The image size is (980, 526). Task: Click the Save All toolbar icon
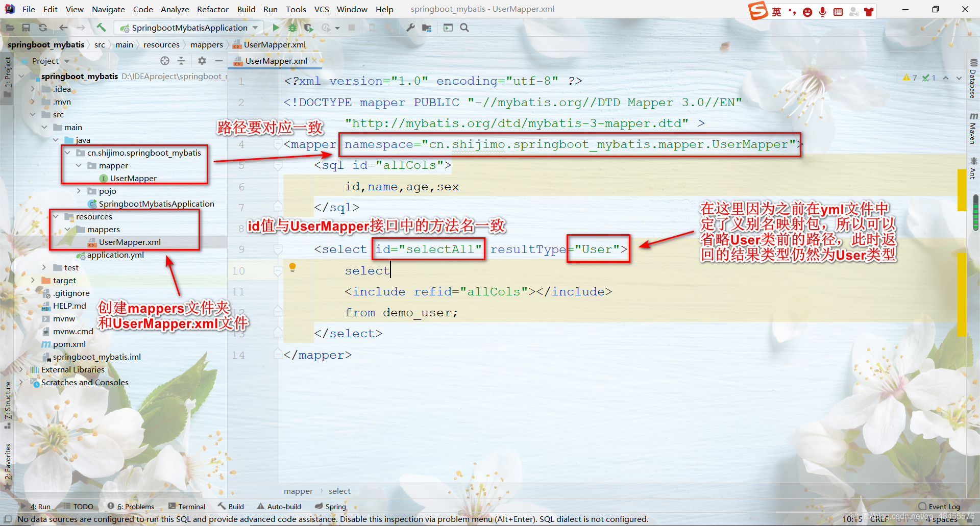tap(26, 28)
